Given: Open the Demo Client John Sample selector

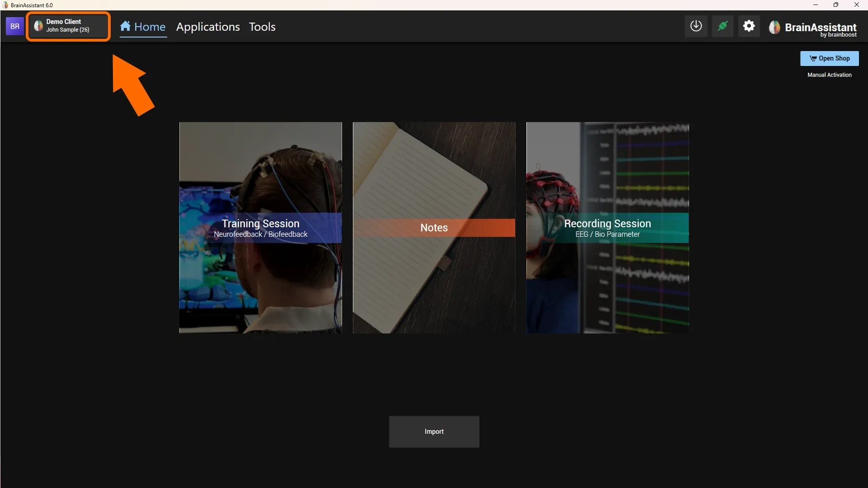Looking at the screenshot, I should pyautogui.click(x=68, y=26).
